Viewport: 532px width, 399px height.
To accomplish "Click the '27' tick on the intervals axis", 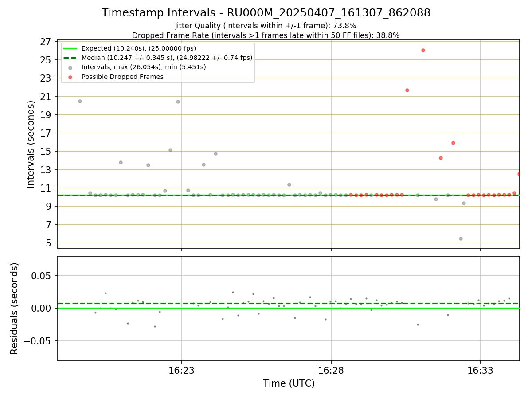I will [46, 42].
